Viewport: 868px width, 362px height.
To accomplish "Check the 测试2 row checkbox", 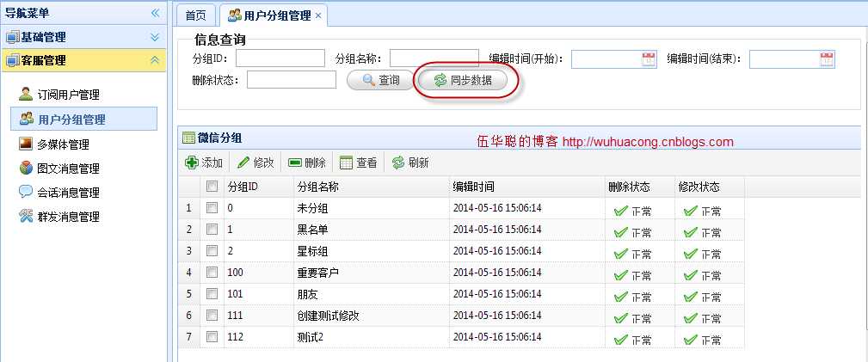I will point(212,336).
